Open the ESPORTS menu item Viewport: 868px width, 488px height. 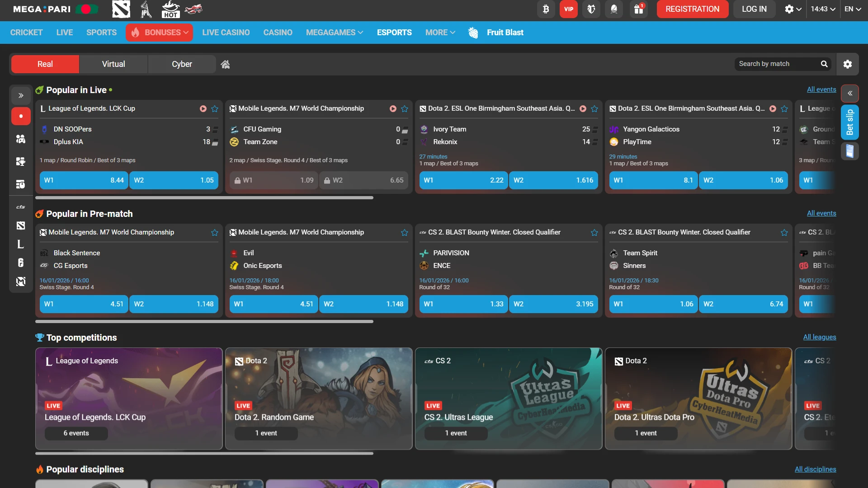pyautogui.click(x=394, y=32)
